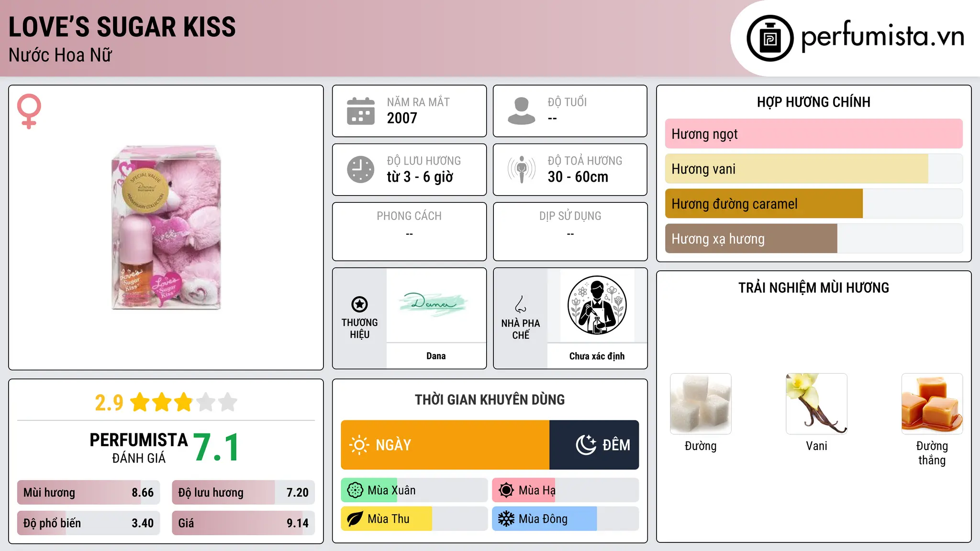The width and height of the screenshot is (980, 551).
Task: Click the dark Đêm nighttime segment
Action: (x=594, y=445)
